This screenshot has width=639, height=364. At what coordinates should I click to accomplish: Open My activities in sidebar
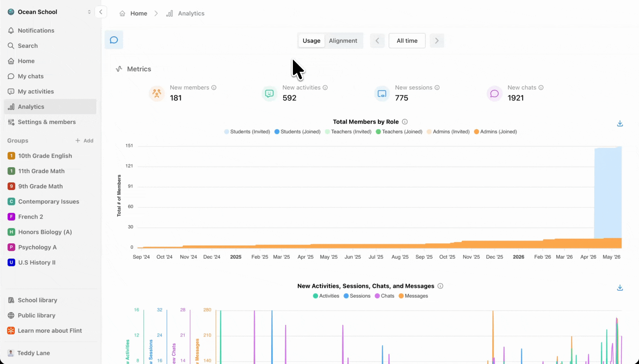coord(50,91)
